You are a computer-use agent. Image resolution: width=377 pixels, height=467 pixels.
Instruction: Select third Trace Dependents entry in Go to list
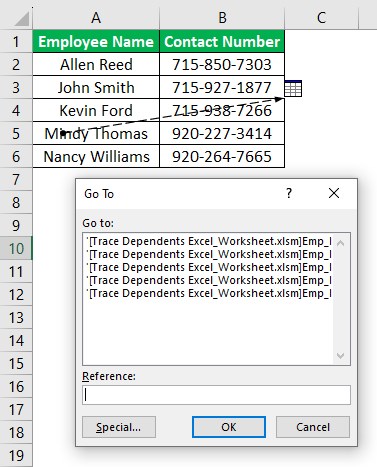tap(208, 267)
